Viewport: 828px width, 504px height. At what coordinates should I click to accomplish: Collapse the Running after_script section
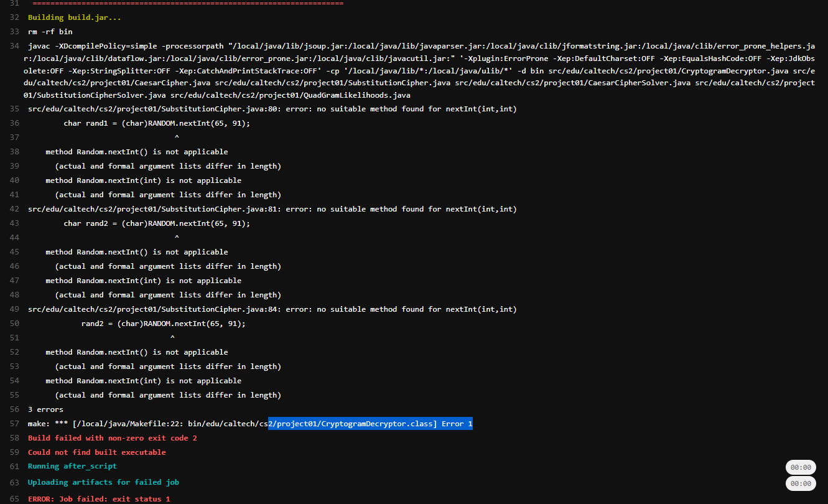(72, 466)
